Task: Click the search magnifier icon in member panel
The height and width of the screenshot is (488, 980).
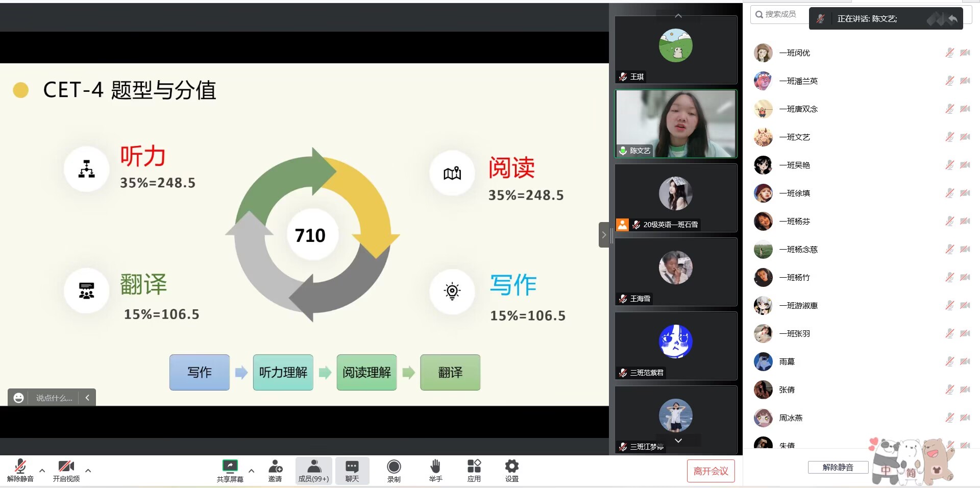Action: click(759, 14)
